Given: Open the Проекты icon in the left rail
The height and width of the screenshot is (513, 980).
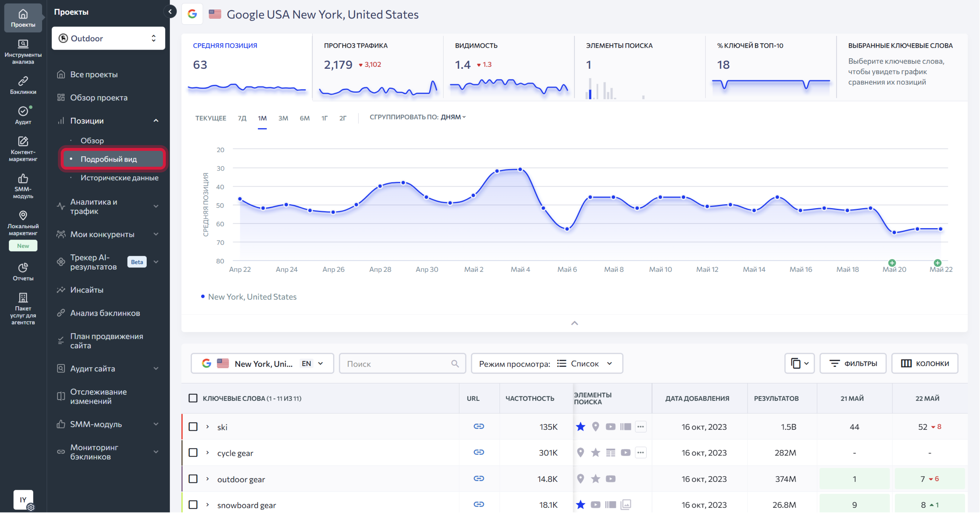Looking at the screenshot, I should 23,18.
